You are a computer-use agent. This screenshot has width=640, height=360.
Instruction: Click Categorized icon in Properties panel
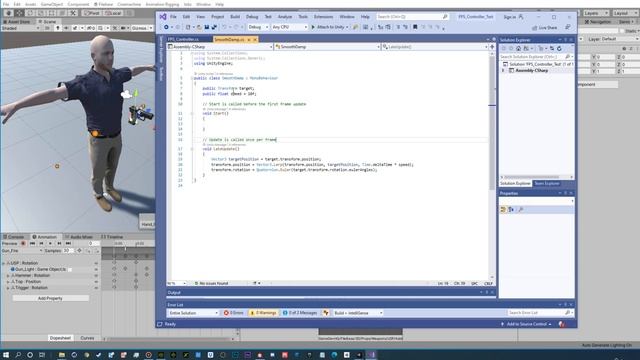[503, 209]
